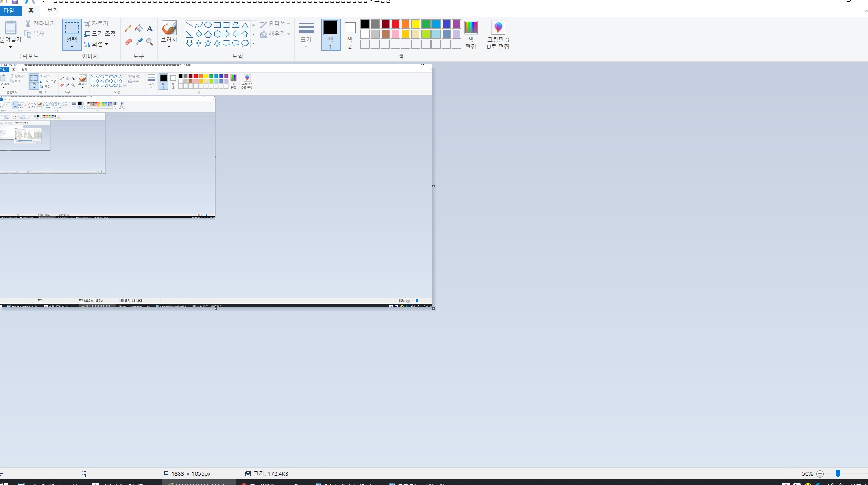Pick the orange color swatch
Viewport: 868px width, 485px height.
pos(406,24)
